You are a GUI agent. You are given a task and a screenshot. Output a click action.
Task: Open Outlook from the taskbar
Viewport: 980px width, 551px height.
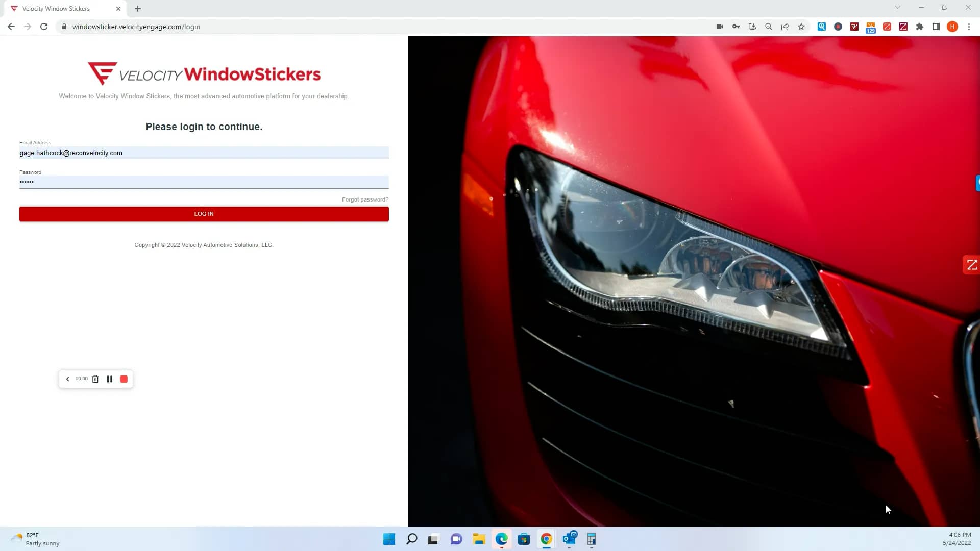click(x=569, y=539)
